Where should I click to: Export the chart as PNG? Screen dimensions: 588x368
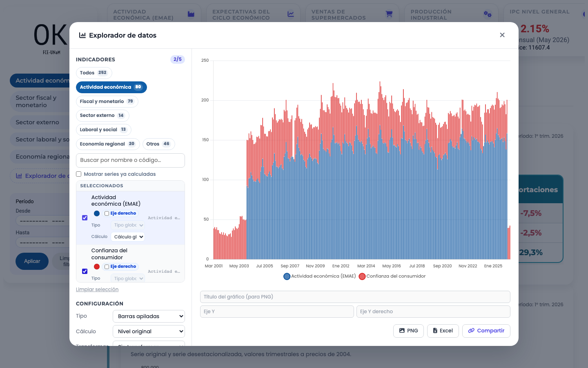(408, 331)
